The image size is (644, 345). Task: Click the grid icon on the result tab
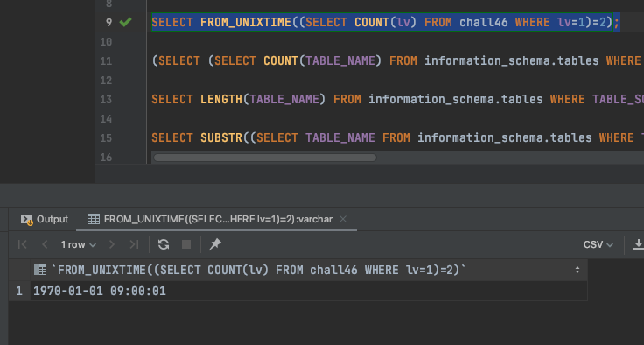pos(94,219)
